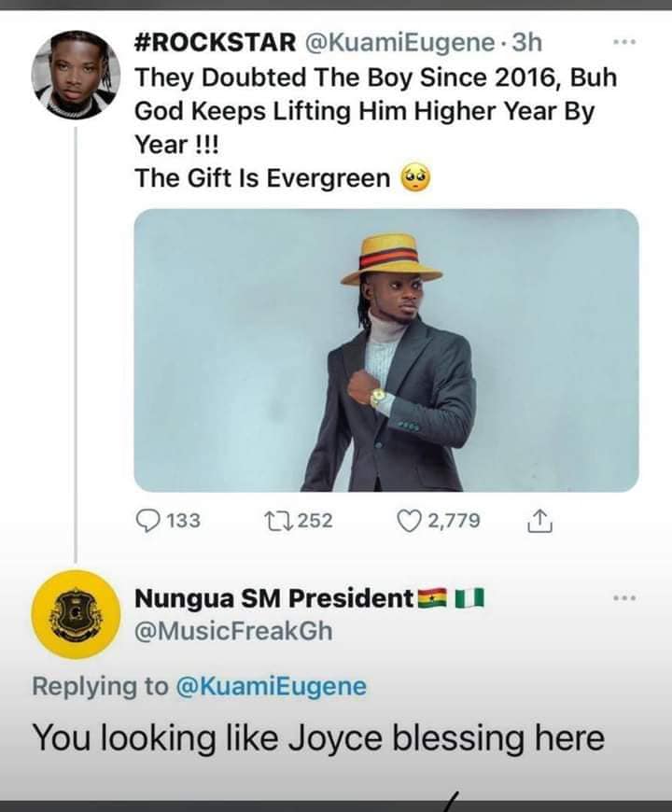Click the 133 replies count
The image size is (672, 812).
pyautogui.click(x=182, y=521)
